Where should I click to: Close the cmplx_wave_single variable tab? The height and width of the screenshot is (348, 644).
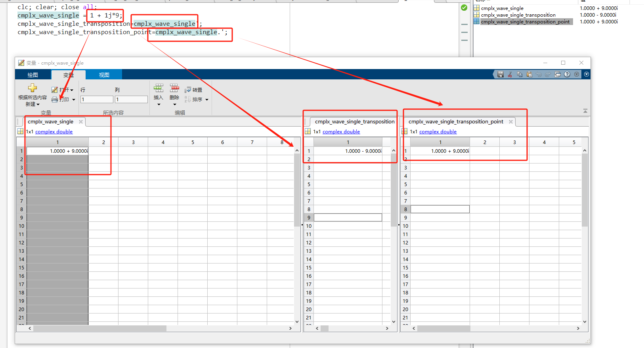81,122
